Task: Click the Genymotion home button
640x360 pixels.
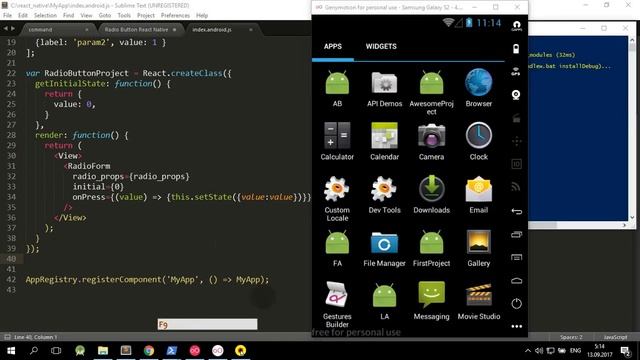Action: tap(516, 280)
